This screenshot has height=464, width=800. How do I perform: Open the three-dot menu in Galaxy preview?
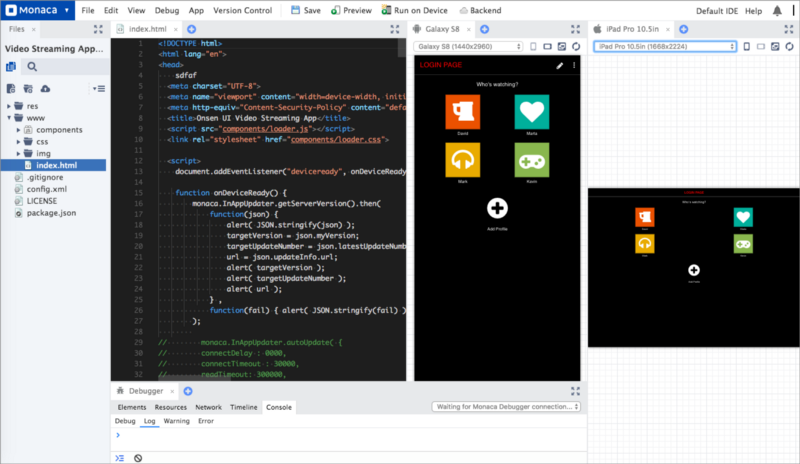click(x=574, y=65)
